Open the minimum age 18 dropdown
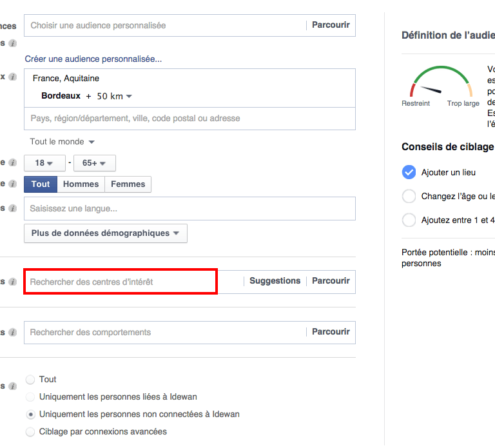This screenshot has width=495, height=448. [44, 163]
